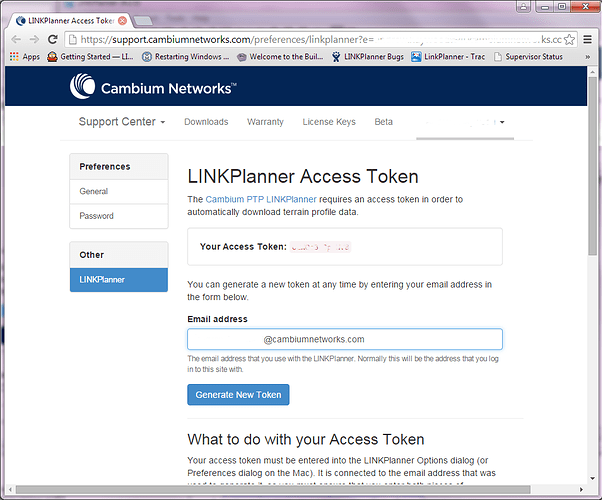Image resolution: width=602 pixels, height=500 pixels.
Task: Click the browser Forward arrow
Action: (x=34, y=39)
